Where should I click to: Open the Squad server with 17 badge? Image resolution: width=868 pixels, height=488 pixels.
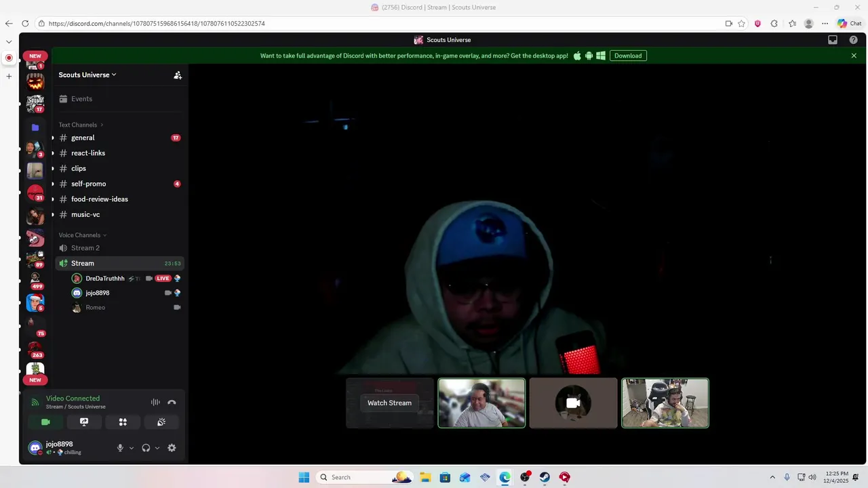(35, 104)
